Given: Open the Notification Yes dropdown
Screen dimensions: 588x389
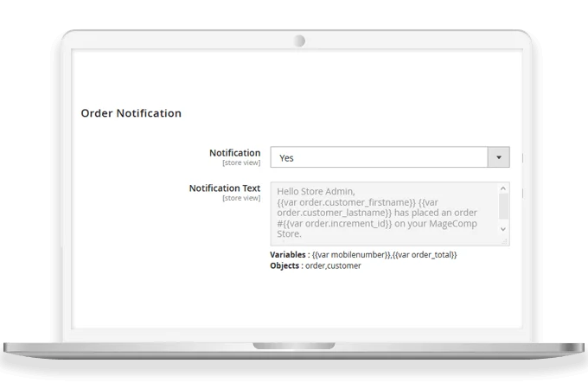Looking at the screenshot, I should click(390, 157).
